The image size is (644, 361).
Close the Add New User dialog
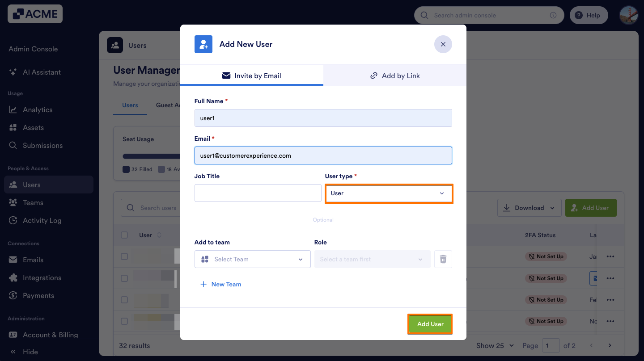coord(443,44)
